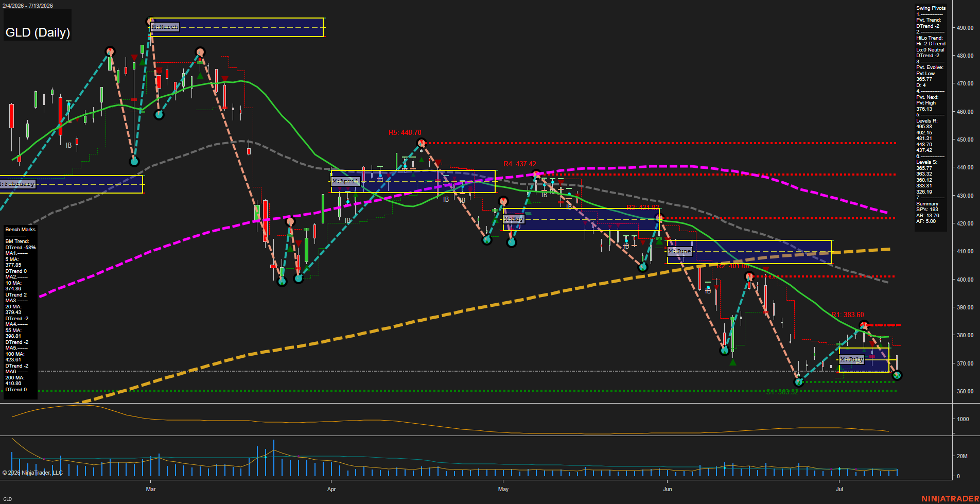Select the M:April monthly zone label
Viewport: 980px width, 504px height.
point(345,181)
